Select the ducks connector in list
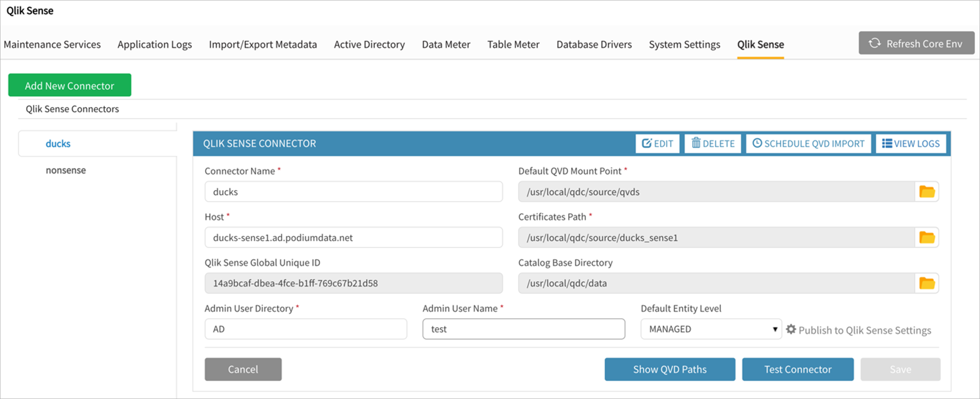Image resolution: width=980 pixels, height=399 pixels. click(58, 144)
